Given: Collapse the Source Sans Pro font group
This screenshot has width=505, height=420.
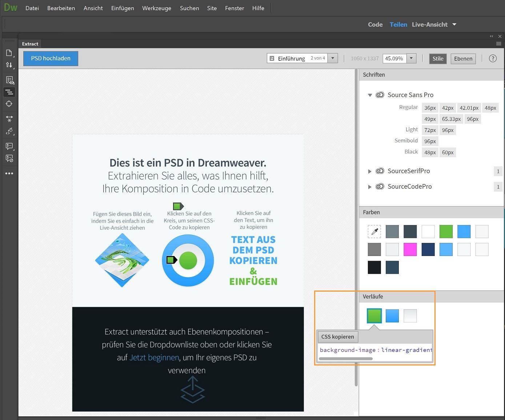Looking at the screenshot, I should (370, 95).
